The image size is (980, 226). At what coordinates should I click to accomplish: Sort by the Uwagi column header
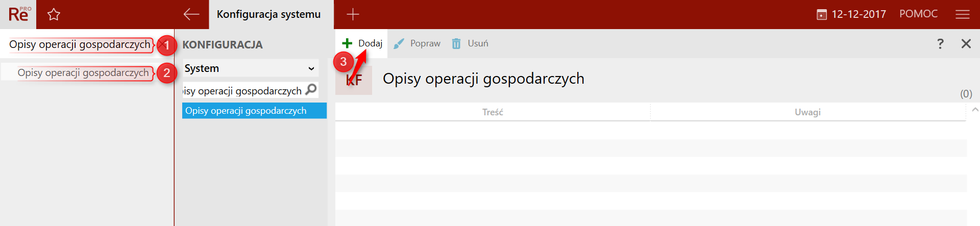808,112
